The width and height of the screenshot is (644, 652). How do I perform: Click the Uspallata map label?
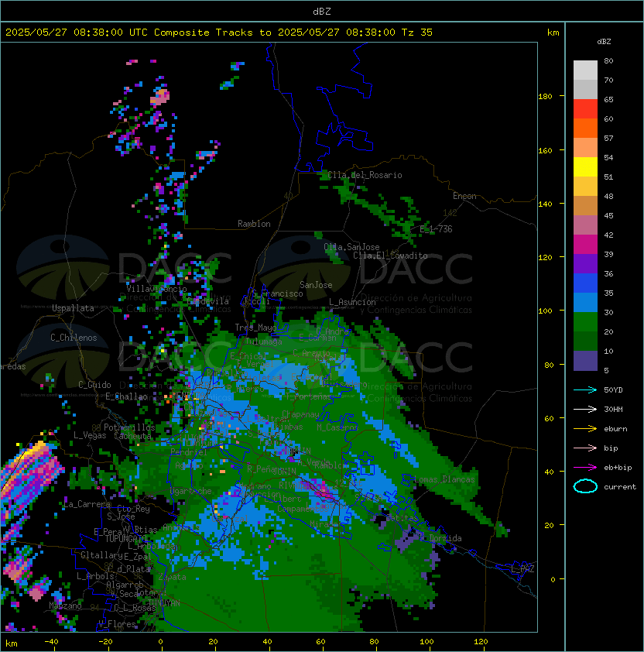73,308
